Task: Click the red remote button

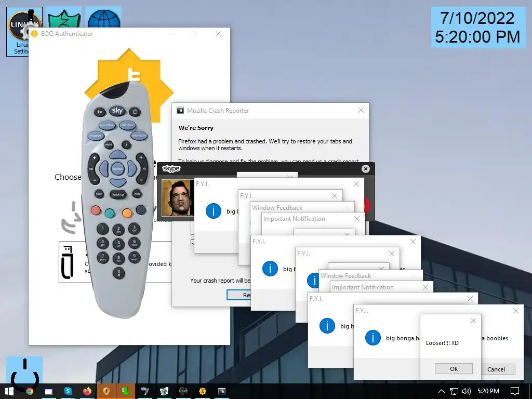Action: click(96, 211)
